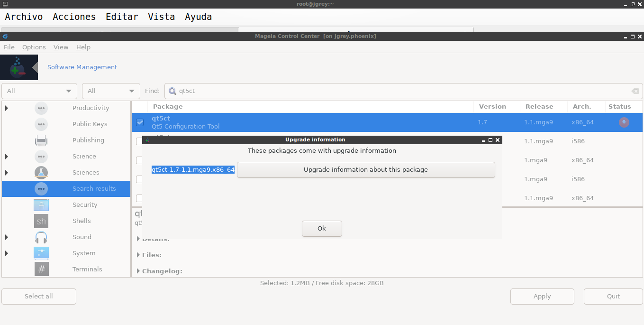Viewport: 644px width, 325px height.
Task: Open the terminal's Acciones menu
Action: 74,17
